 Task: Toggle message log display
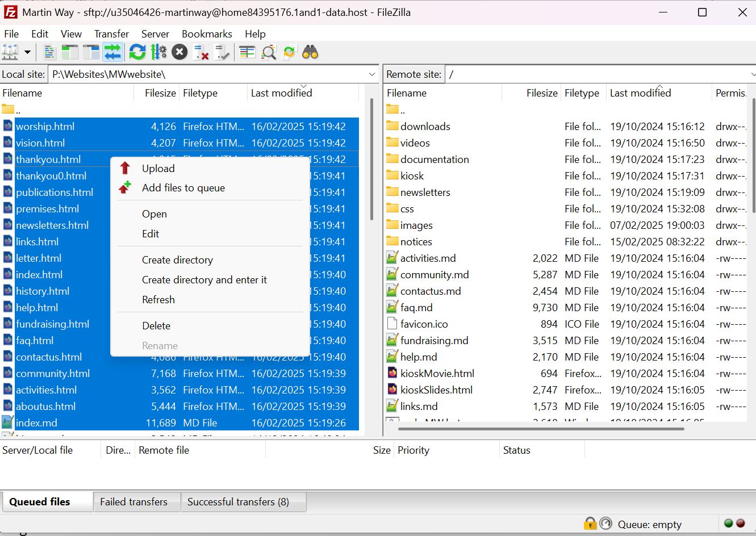point(49,53)
